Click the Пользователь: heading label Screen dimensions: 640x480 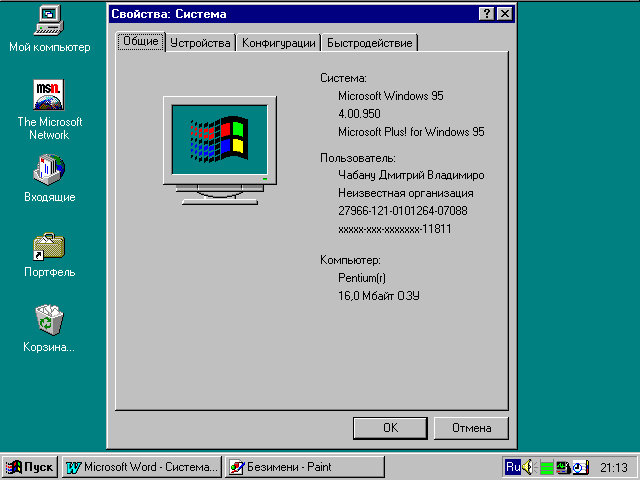(x=358, y=158)
